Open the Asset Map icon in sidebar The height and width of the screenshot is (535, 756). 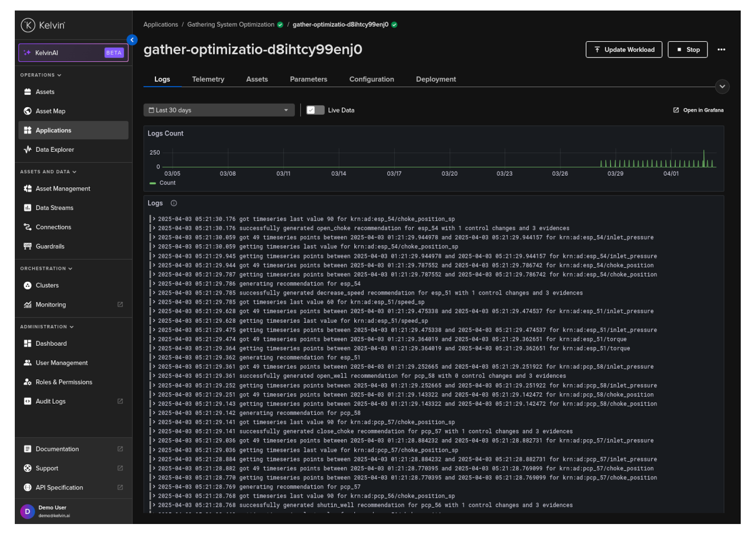[x=28, y=111]
